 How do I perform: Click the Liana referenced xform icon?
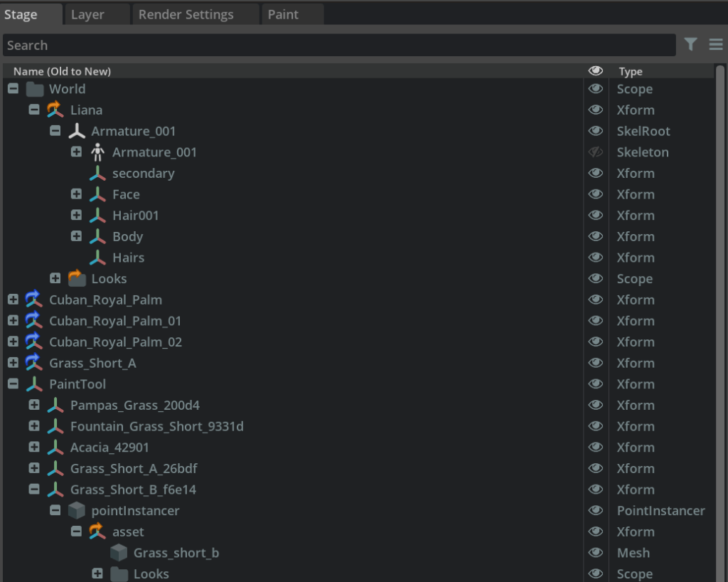(55, 110)
